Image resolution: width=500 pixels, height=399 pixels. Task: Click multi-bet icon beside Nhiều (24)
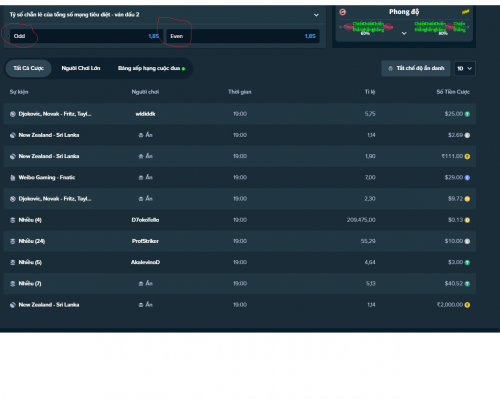point(13,241)
